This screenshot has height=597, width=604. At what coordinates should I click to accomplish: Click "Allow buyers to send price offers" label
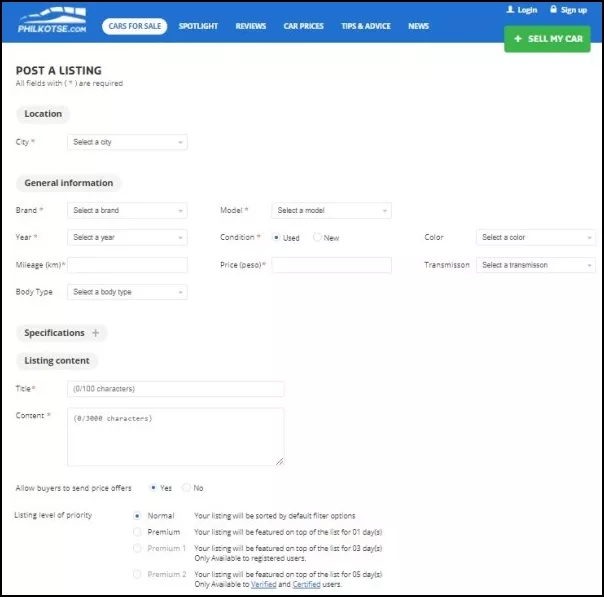click(73, 488)
